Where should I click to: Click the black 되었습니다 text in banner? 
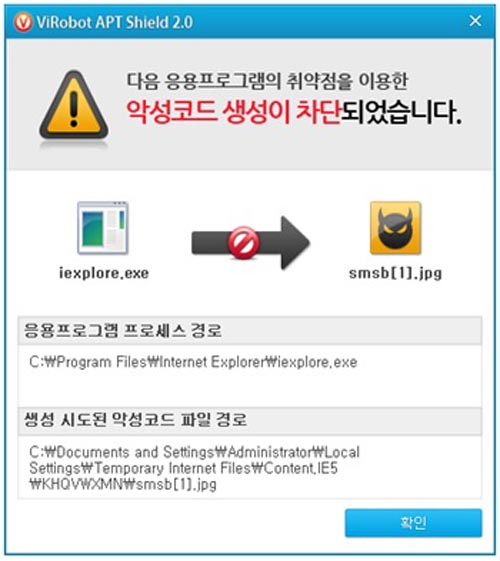pos(401,112)
